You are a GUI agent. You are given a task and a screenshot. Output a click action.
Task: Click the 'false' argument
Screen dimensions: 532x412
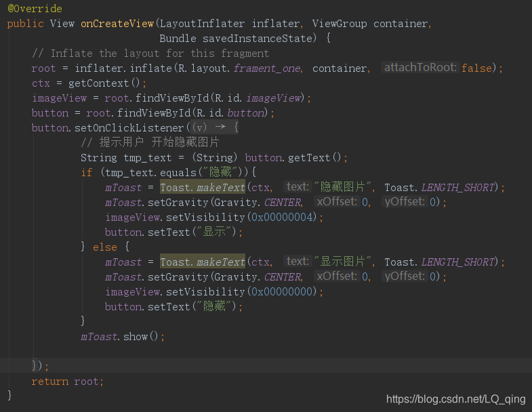(476, 68)
